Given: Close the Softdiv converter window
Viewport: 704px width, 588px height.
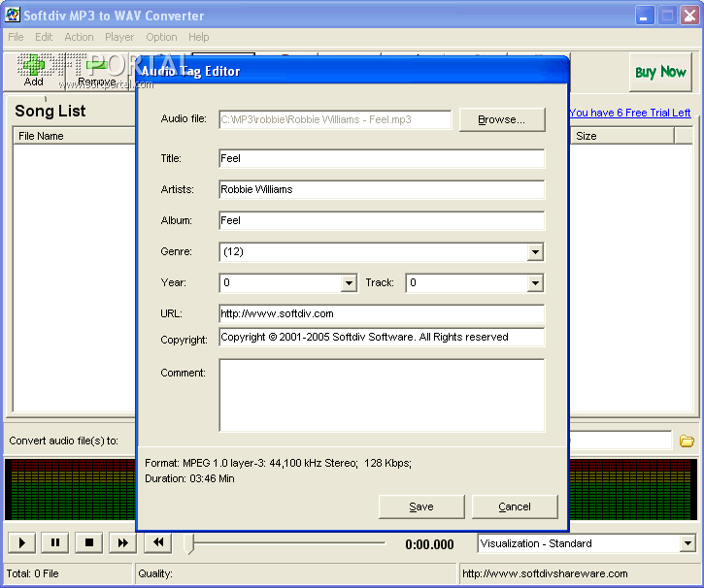Looking at the screenshot, I should [689, 16].
